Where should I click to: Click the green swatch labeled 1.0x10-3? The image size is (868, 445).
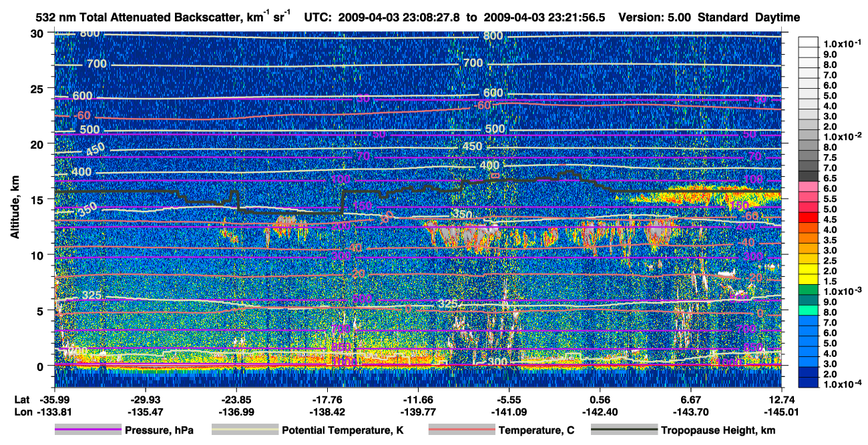click(809, 291)
